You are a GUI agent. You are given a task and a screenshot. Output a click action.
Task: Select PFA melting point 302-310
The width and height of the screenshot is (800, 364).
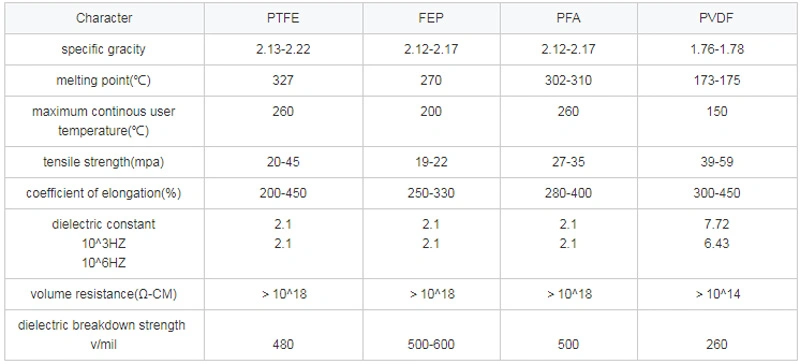568,81
